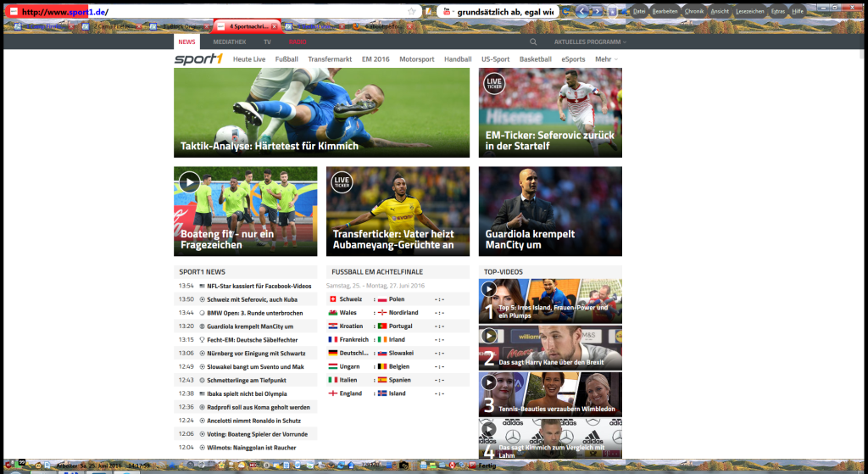Click the browser reload icon
The image size is (868, 474).
coord(565,11)
